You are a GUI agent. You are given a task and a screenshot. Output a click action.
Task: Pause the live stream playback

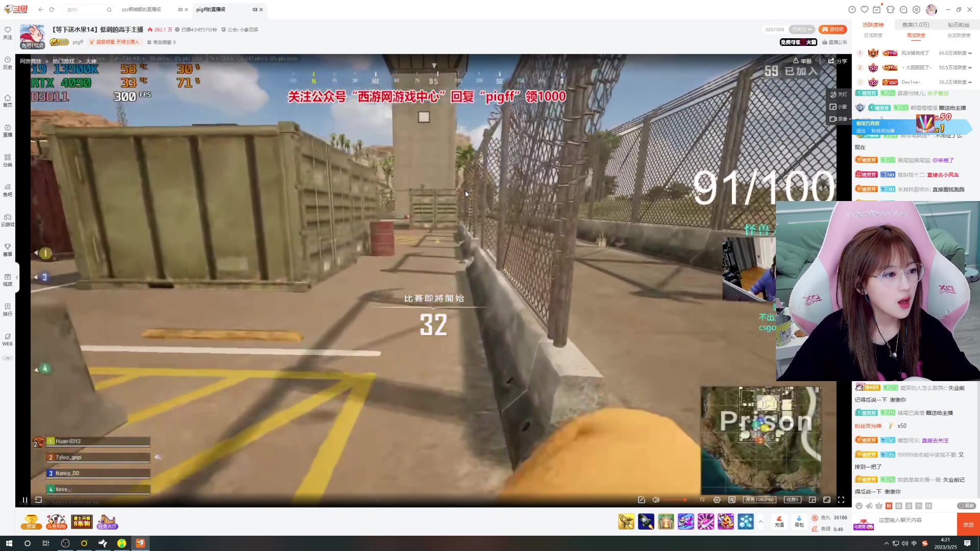[x=24, y=500]
